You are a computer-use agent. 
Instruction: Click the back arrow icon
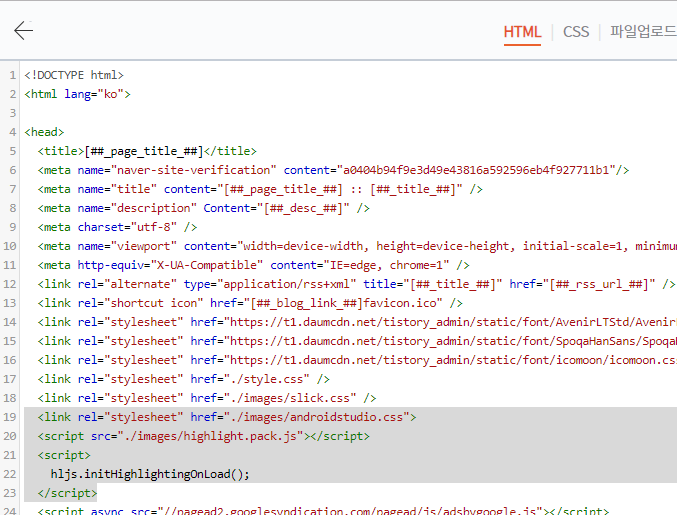23,31
